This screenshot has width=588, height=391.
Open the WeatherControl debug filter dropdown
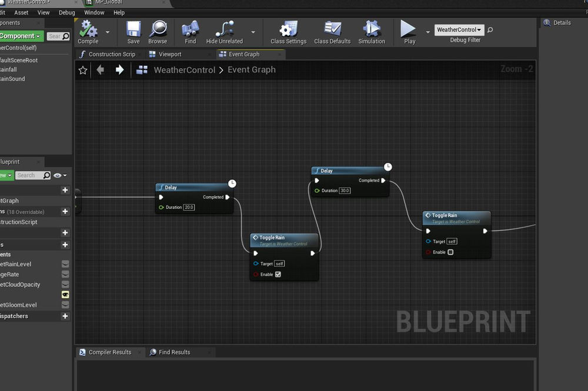coord(459,30)
